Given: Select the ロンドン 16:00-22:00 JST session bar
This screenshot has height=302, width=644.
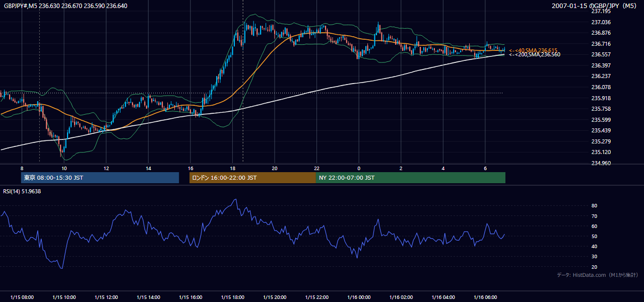Looking at the screenshot, I should (x=252, y=178).
